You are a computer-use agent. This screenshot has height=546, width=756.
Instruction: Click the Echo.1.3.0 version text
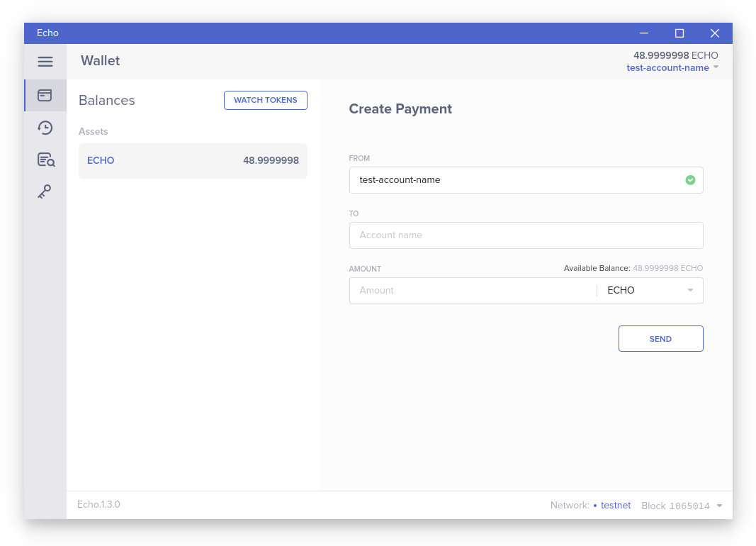click(x=98, y=505)
